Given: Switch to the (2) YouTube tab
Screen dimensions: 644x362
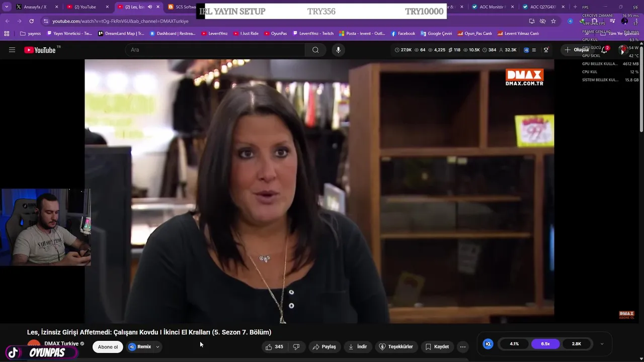Looking at the screenshot, I should click(87, 7).
